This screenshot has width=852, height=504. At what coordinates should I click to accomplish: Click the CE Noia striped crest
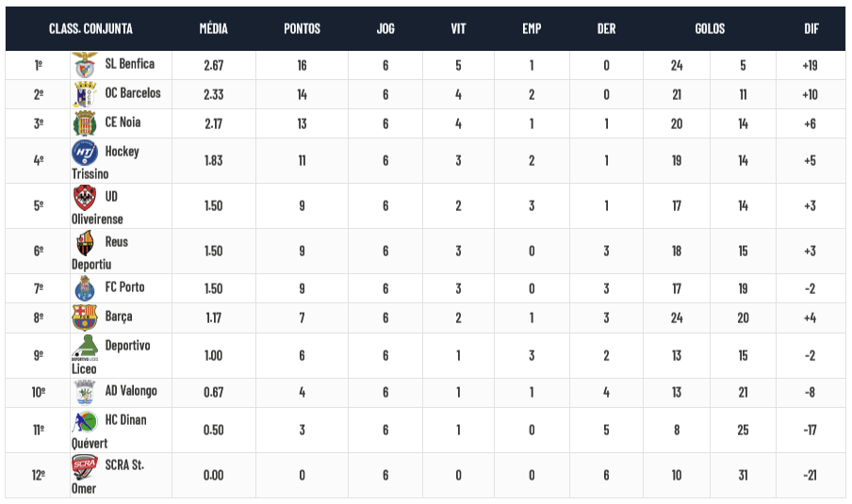click(85, 123)
